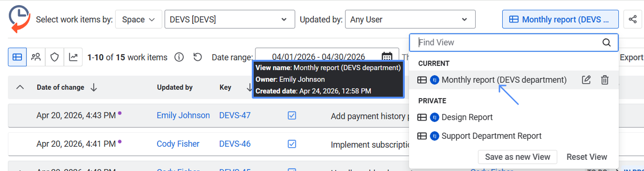Open the DEVS-46 work item link
The image size is (644, 171).
(235, 144)
